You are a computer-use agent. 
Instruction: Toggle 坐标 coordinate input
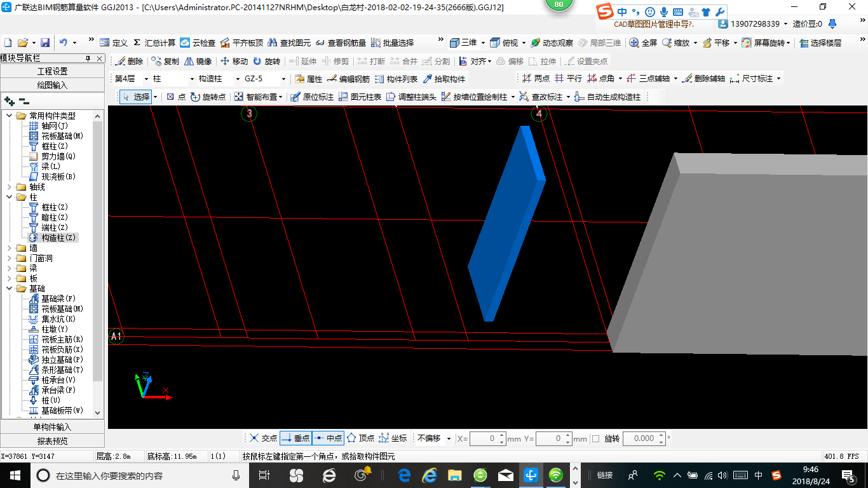393,438
